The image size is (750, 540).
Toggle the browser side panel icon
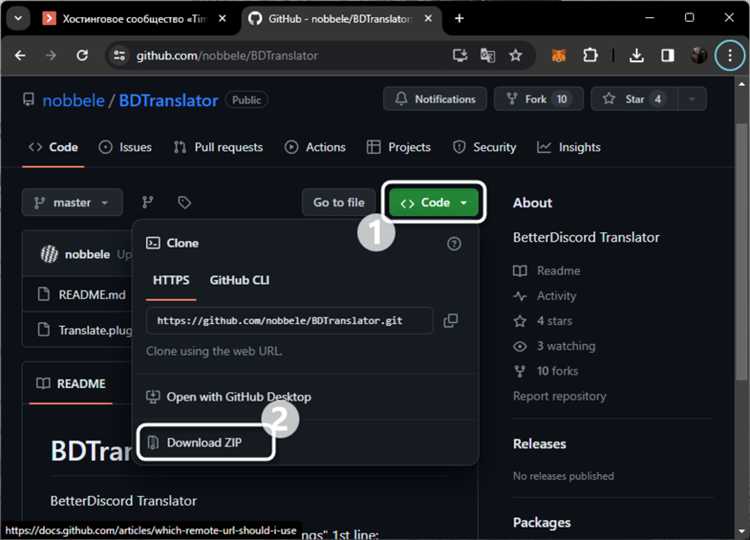[667, 55]
